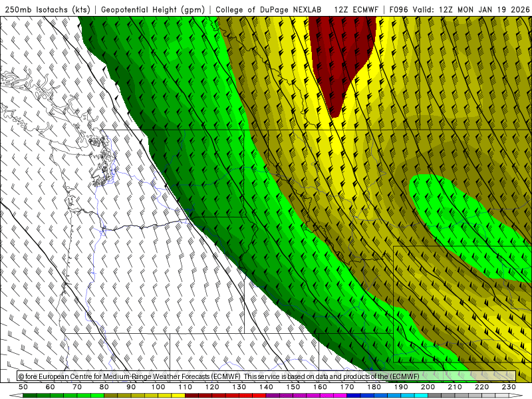Click the 'F096' forecast hour label
This screenshot has height=399, width=532.
(x=400, y=9)
